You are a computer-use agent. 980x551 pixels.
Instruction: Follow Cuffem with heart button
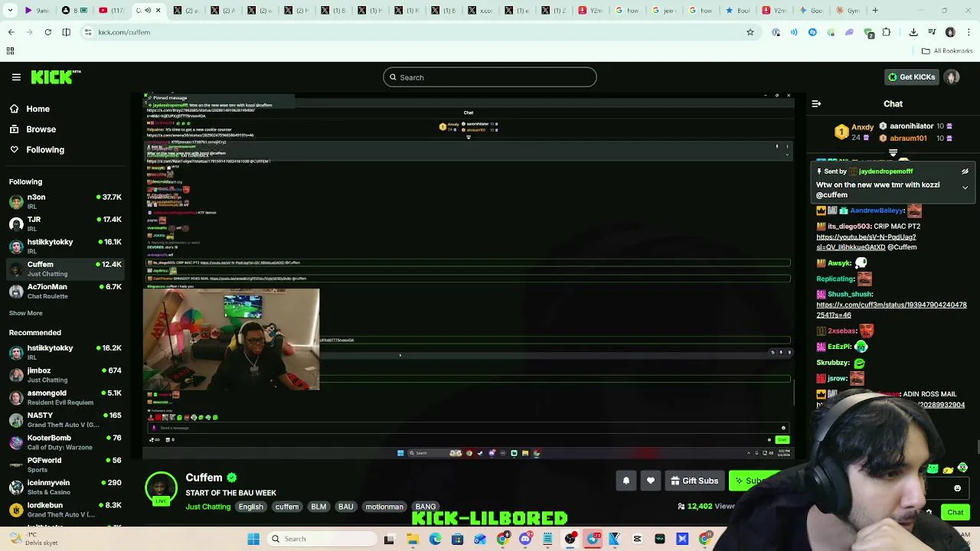click(x=651, y=481)
